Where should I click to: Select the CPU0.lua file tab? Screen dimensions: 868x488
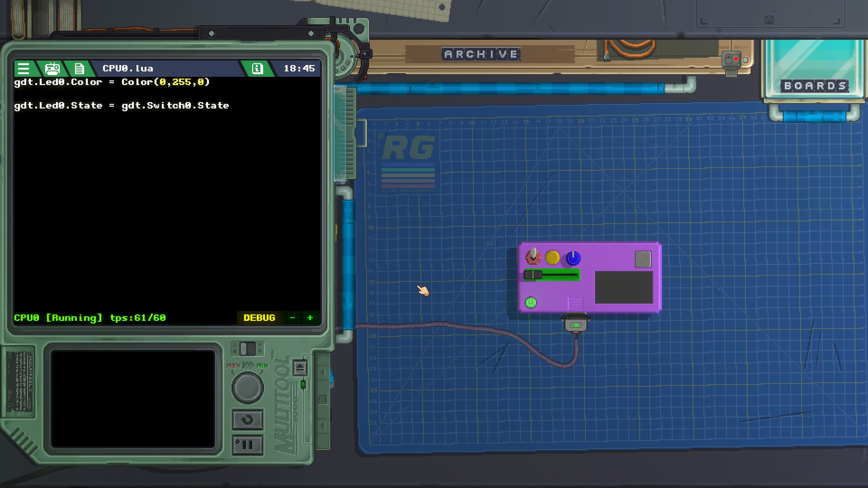click(x=127, y=69)
